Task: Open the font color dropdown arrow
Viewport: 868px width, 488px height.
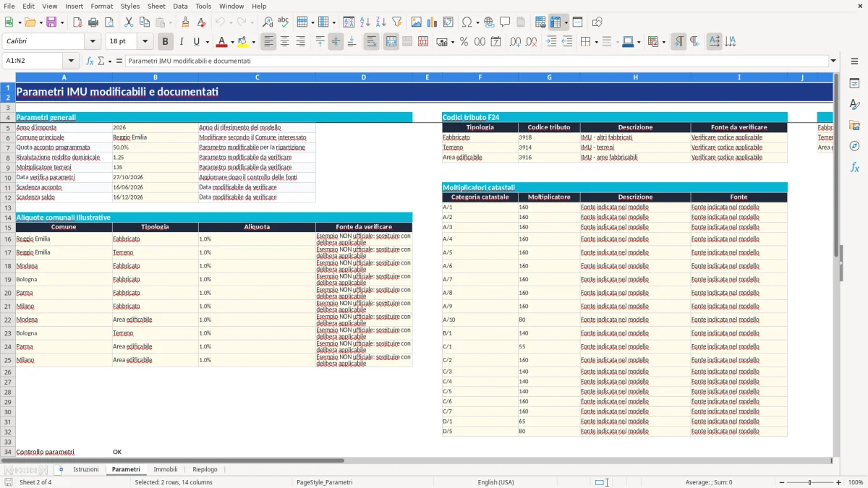Action: coord(232,42)
